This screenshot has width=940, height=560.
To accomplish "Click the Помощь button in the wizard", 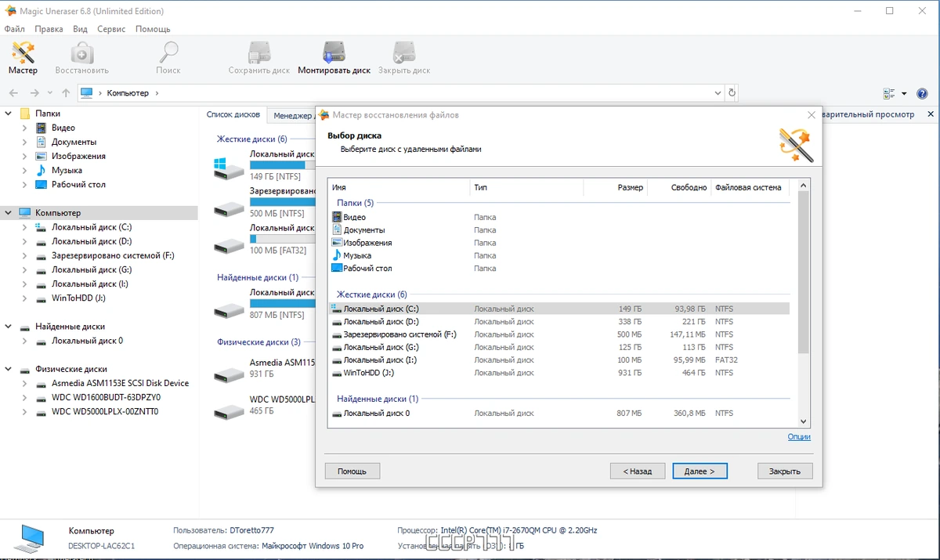I will click(352, 471).
